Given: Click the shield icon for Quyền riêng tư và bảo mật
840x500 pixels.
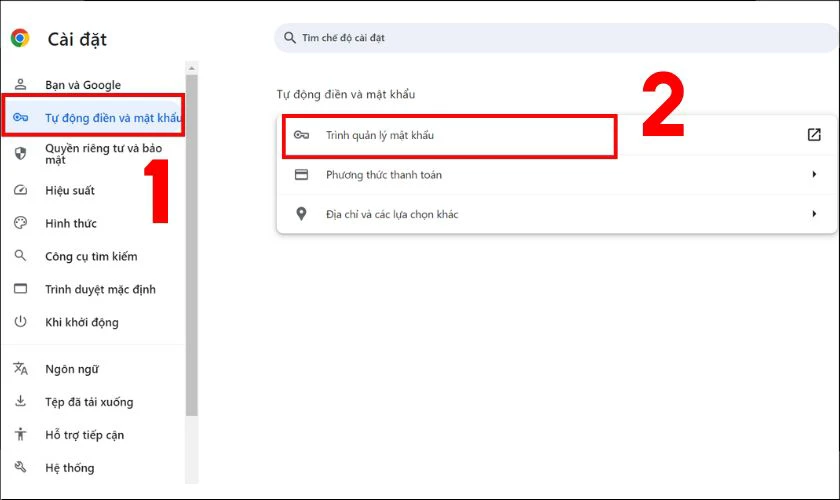Looking at the screenshot, I should [x=20, y=154].
